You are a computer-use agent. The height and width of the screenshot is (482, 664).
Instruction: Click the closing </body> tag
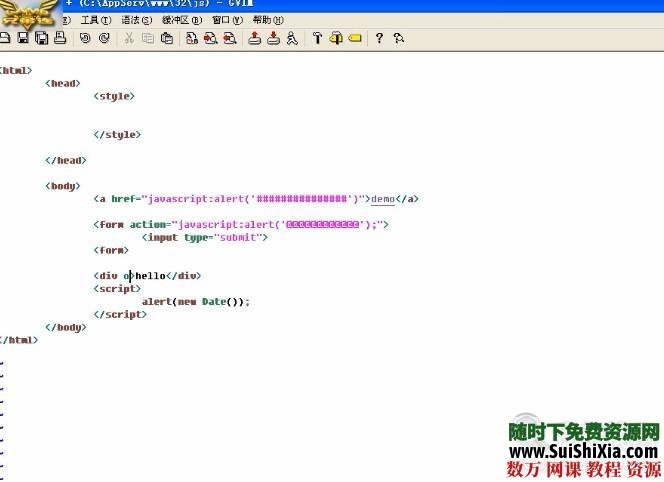click(x=66, y=327)
